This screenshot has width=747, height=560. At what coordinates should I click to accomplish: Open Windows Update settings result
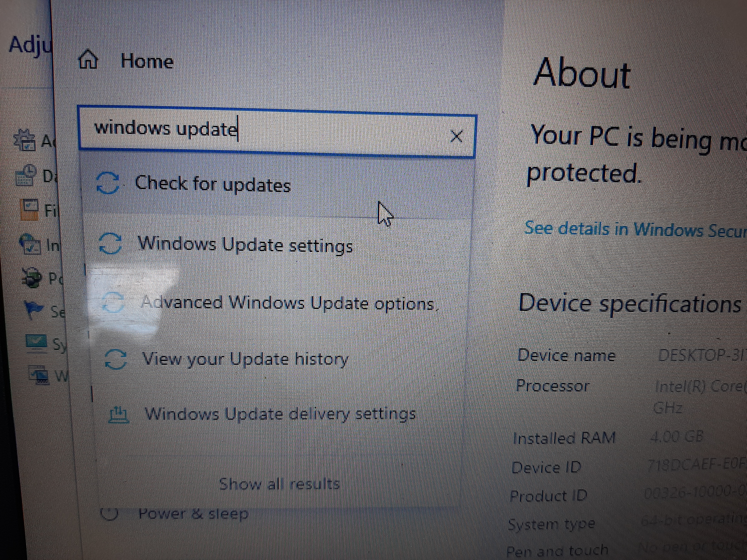[245, 244]
